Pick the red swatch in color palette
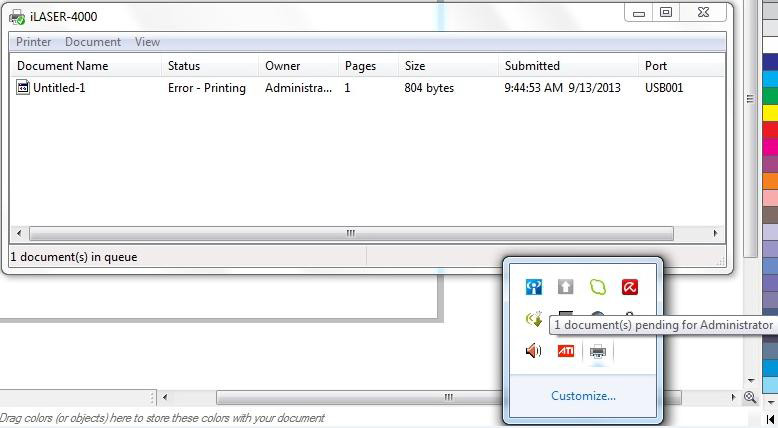This screenshot has height=428, width=778. click(x=770, y=130)
